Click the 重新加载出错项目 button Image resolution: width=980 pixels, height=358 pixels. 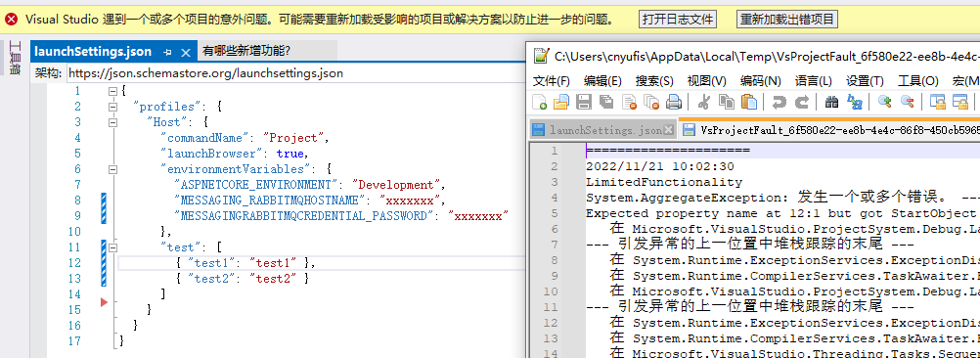click(x=787, y=20)
